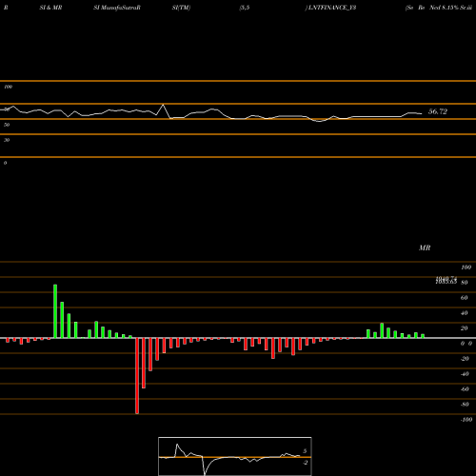Click the -40 label on MR axis
Viewport: 476px width, 476px height.
click(x=465, y=374)
